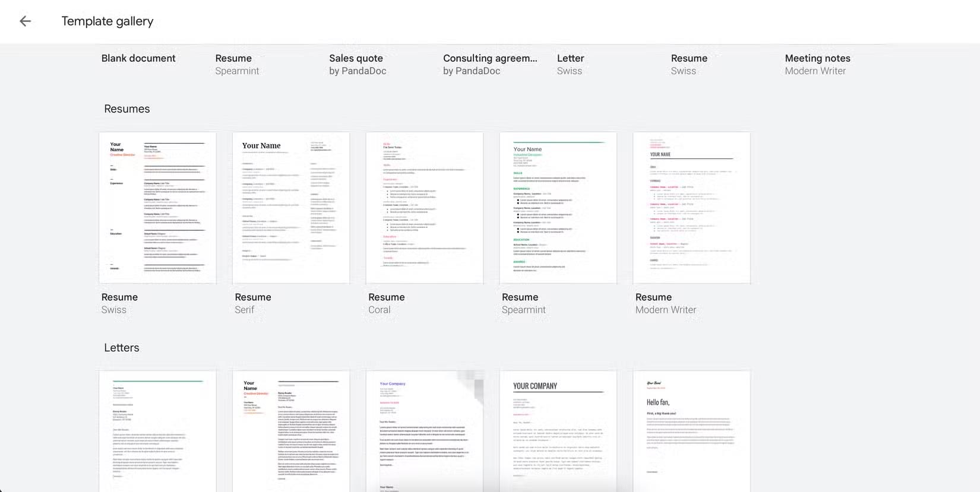
Task: Choose the Resume Swiss label next to Letter Swiss
Action: click(x=689, y=64)
